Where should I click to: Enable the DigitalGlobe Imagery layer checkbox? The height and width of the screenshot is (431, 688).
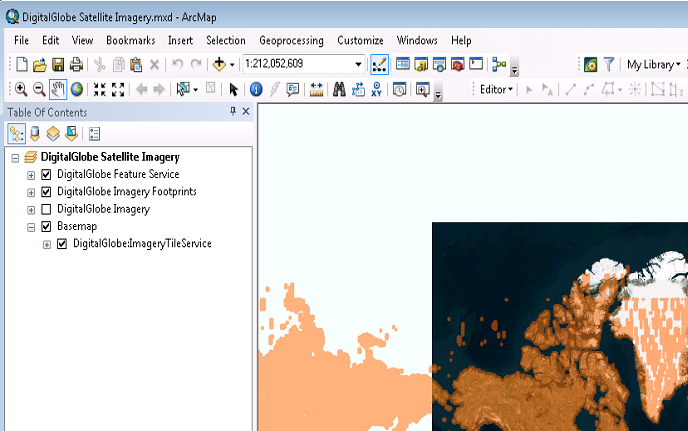[x=46, y=209]
